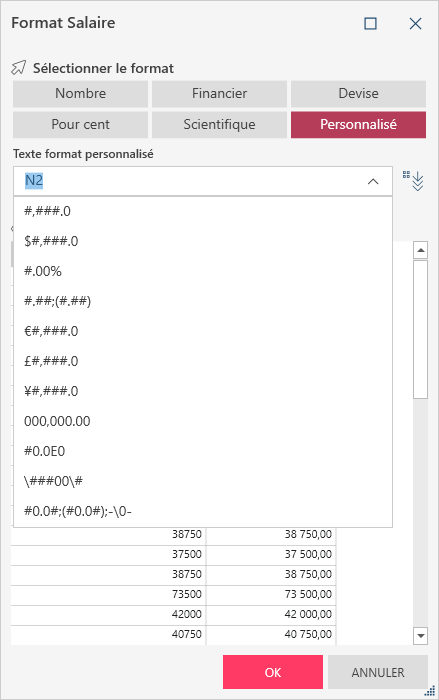
Task: Select the Personnalisé format
Action: coord(358,124)
